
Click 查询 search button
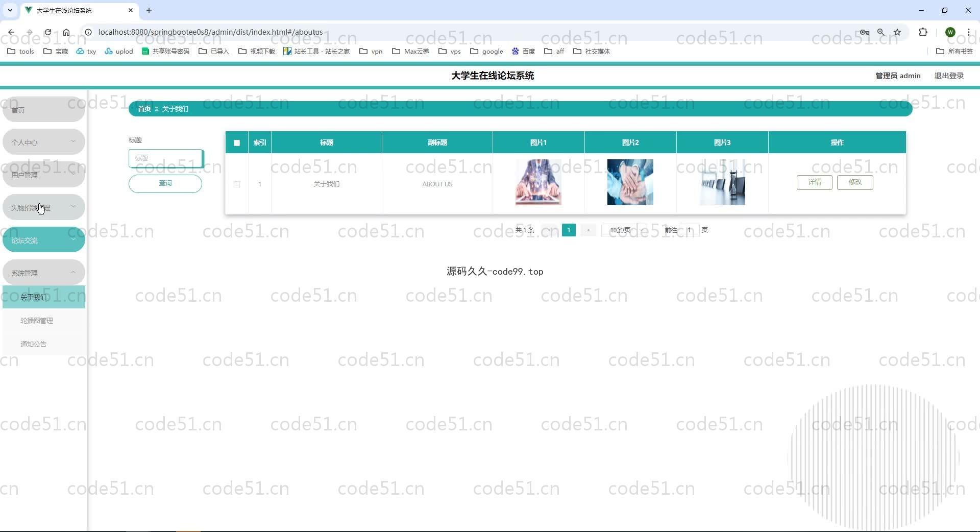(x=165, y=183)
